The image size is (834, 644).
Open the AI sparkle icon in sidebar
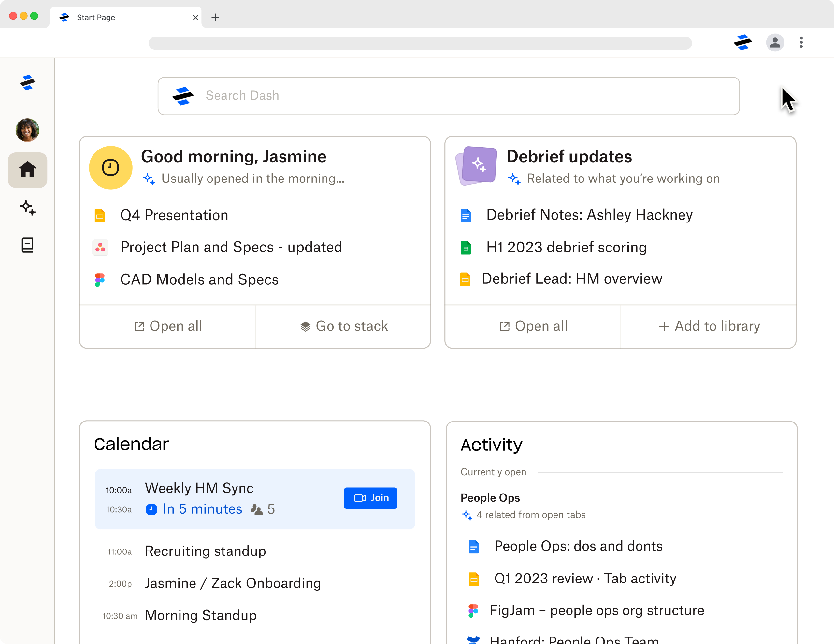point(27,208)
